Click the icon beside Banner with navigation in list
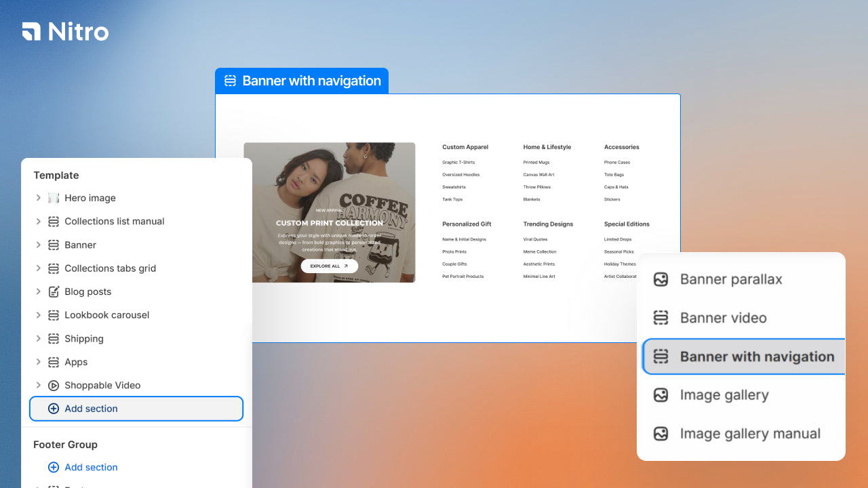This screenshot has height=488, width=868. coord(660,357)
